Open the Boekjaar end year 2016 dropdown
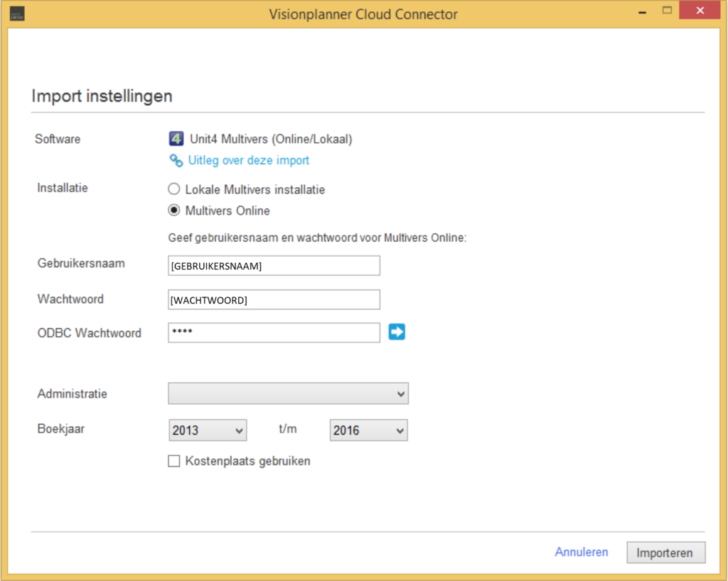 (369, 430)
